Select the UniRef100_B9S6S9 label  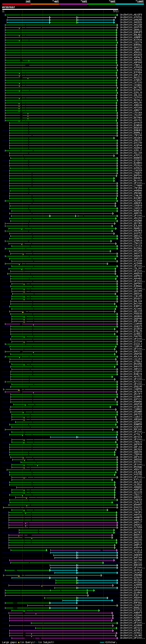click(x=131, y=55)
